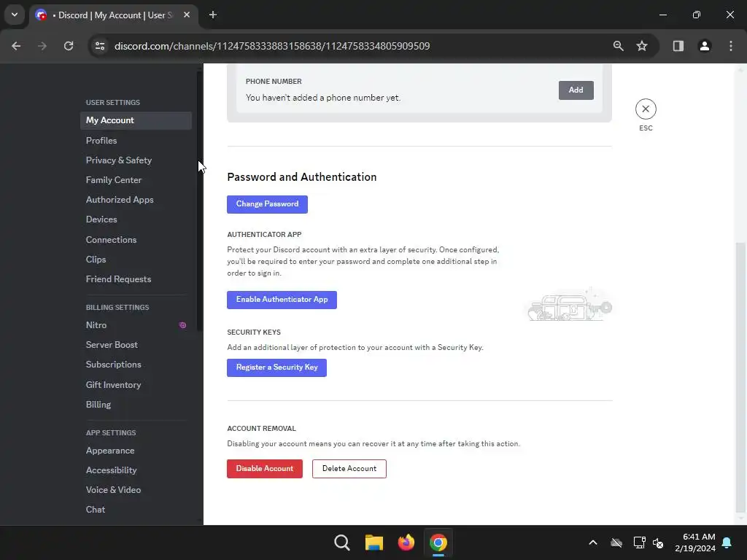The image size is (747, 560).
Task: Click Chrome icon in taskbar
Action: 438,542
